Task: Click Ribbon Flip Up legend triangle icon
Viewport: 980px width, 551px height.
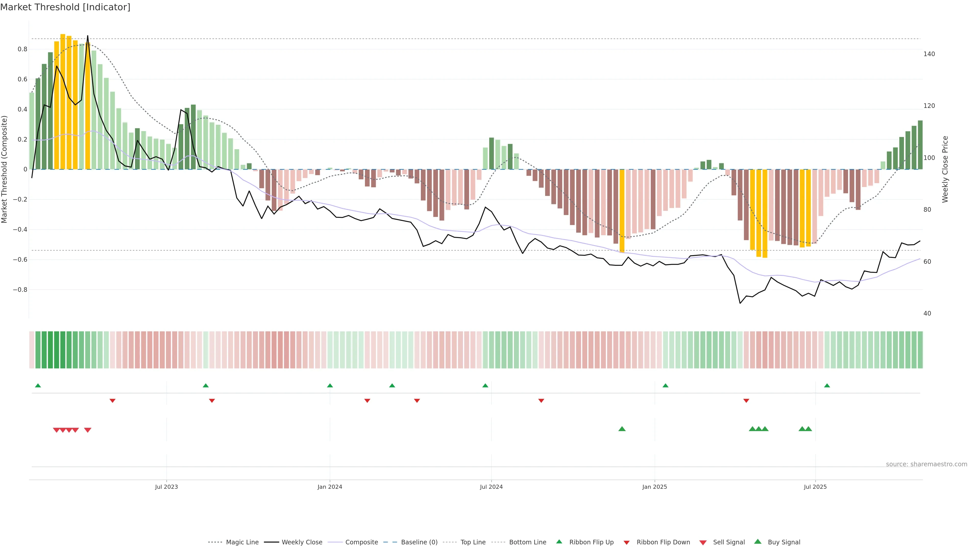Action: tap(559, 542)
